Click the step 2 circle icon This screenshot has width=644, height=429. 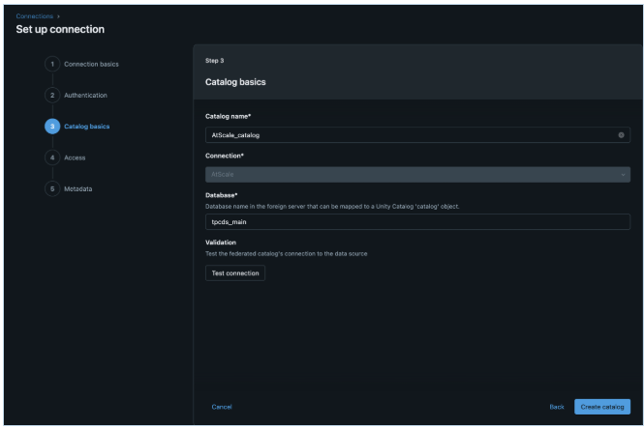tap(52, 95)
